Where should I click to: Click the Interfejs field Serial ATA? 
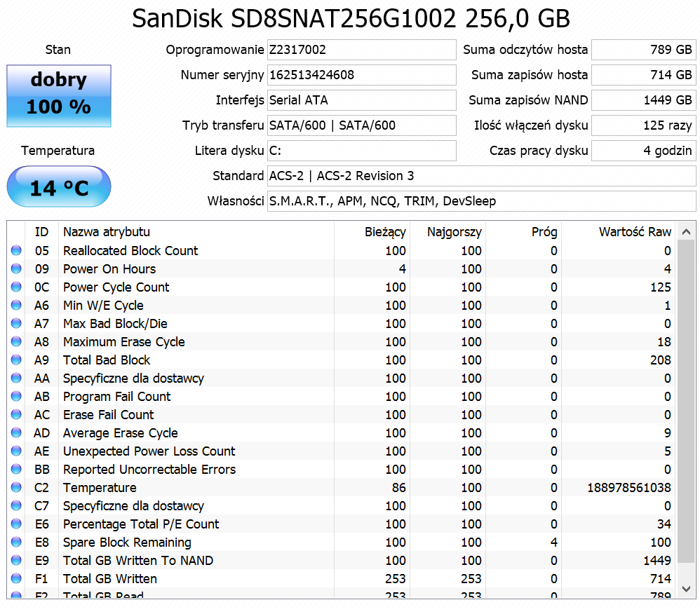pos(362,100)
